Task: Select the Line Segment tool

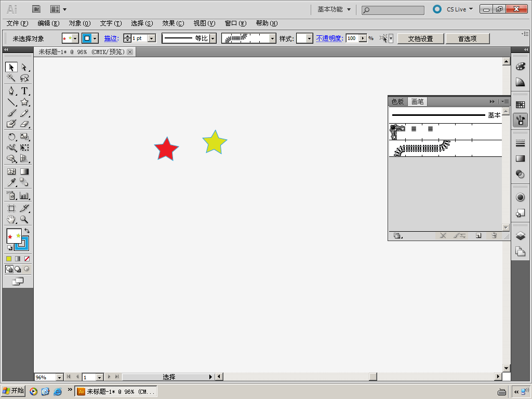Action: click(x=11, y=102)
